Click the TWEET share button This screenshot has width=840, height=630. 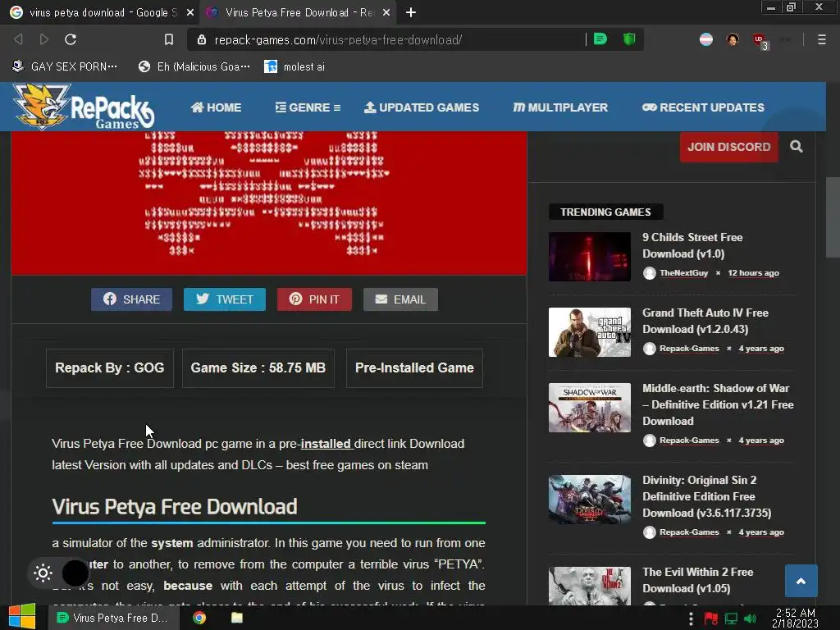tap(225, 299)
